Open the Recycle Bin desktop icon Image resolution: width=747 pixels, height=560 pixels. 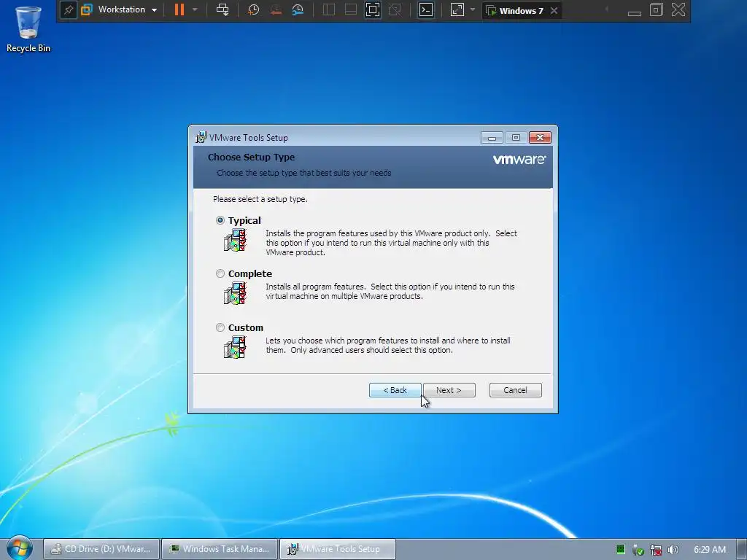(28, 29)
